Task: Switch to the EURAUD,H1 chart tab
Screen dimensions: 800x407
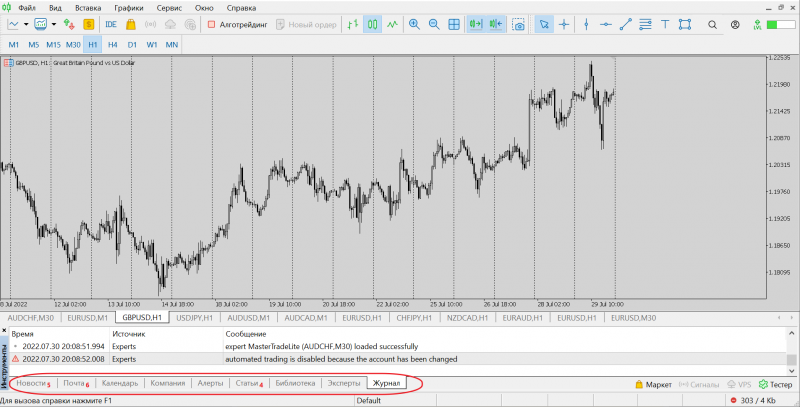Action: tap(522, 318)
